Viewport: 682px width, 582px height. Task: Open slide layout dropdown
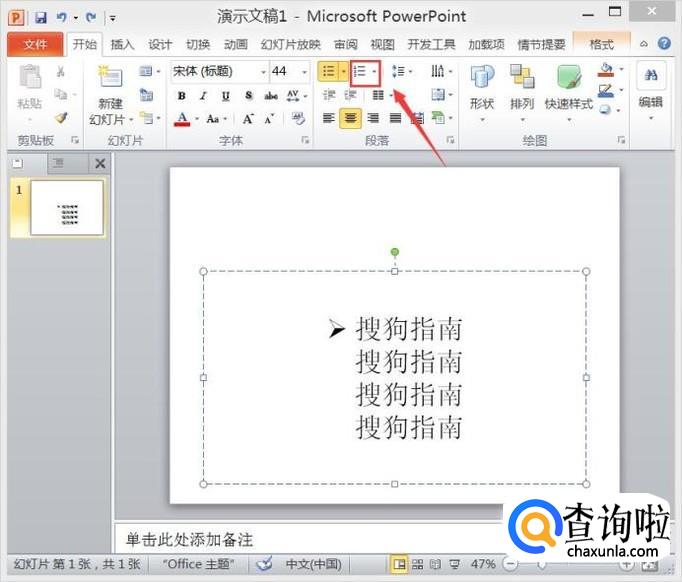[149, 71]
